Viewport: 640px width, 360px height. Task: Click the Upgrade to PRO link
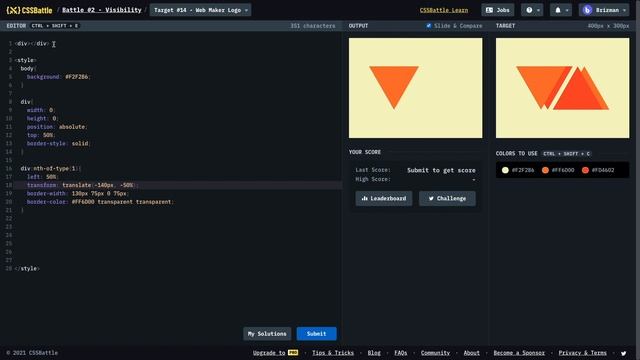275,353
